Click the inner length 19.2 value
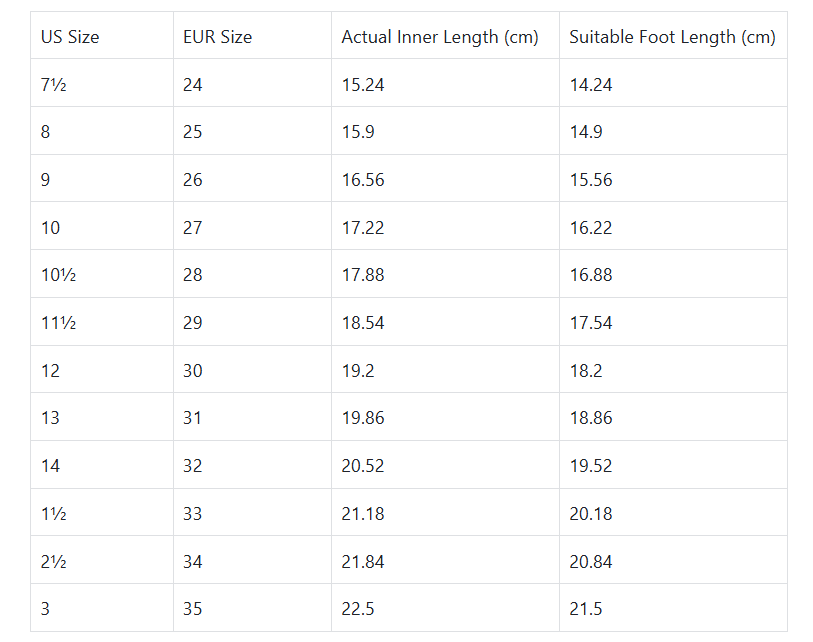This screenshot has width=813, height=642. click(x=357, y=371)
